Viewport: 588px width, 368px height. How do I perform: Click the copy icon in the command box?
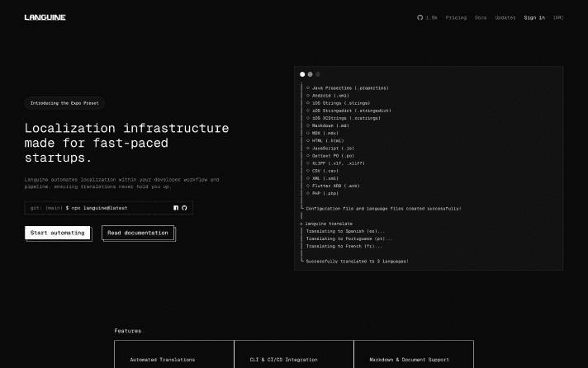pos(176,208)
